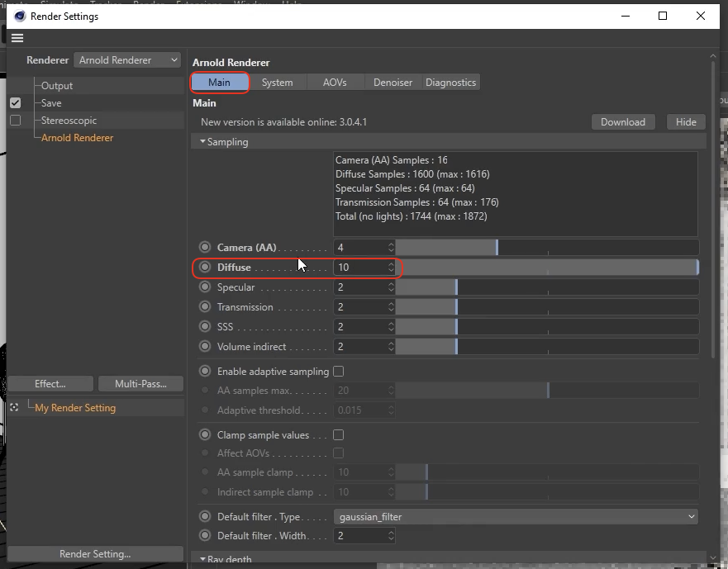The height and width of the screenshot is (569, 728).
Task: Open the Renderer dropdown
Action: (127, 59)
